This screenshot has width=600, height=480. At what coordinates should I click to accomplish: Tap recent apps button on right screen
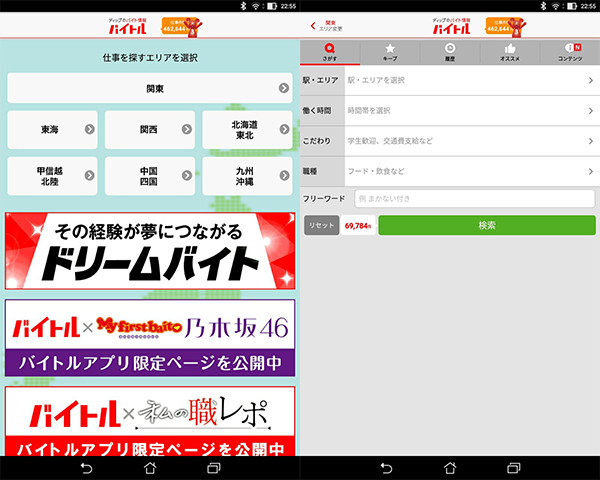click(514, 468)
